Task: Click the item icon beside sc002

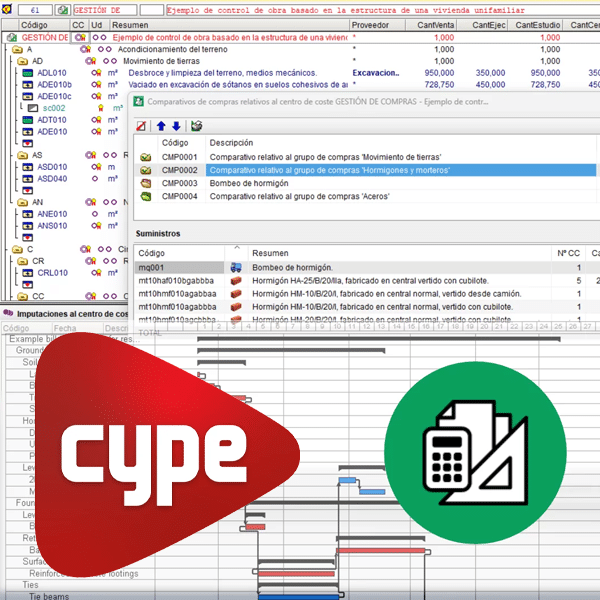Action: pos(33,108)
